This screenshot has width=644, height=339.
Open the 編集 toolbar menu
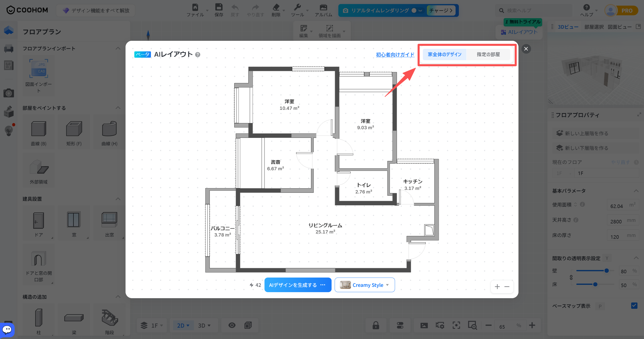(305, 31)
